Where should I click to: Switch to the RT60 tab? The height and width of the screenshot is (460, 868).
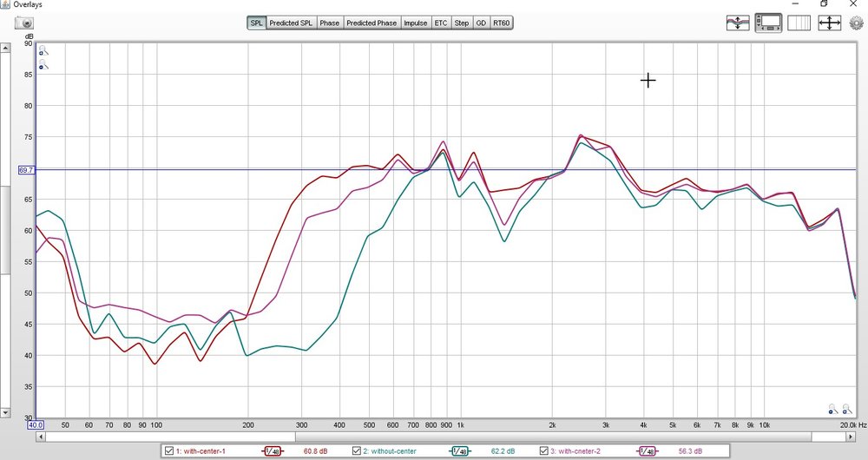point(501,23)
